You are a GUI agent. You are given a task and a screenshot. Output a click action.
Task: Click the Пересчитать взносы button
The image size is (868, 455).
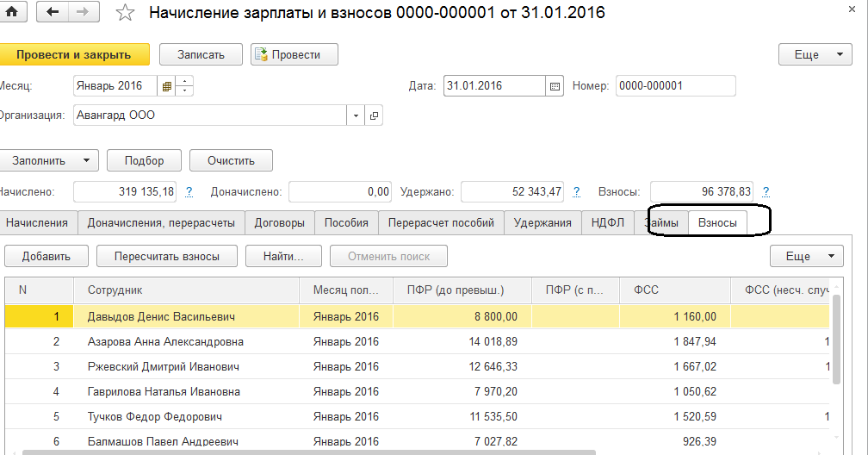(x=167, y=256)
